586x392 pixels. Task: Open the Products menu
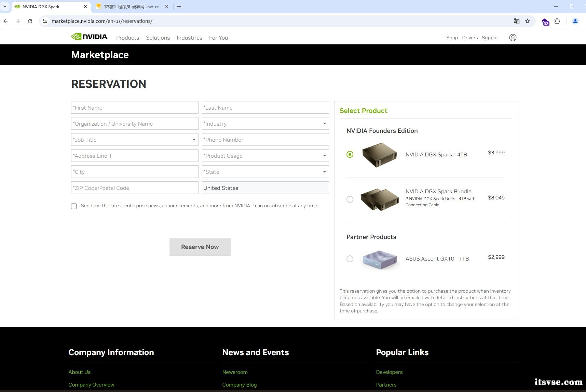(127, 38)
